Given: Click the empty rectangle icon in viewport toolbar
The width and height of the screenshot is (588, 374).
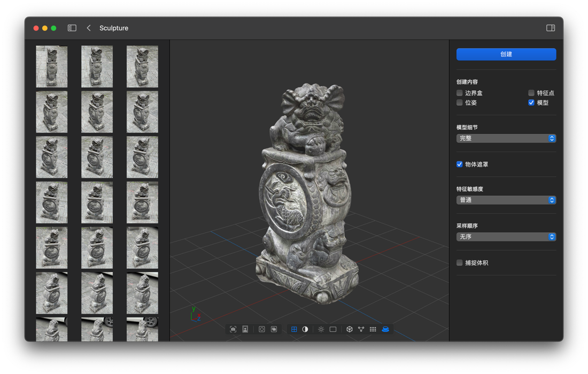Looking at the screenshot, I should (333, 330).
